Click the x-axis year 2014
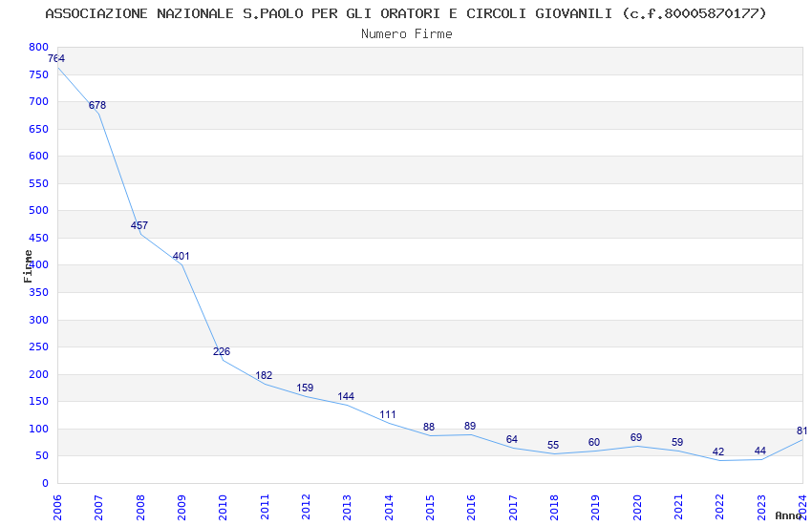Screen dimensions: 812x525 [x=389, y=508]
